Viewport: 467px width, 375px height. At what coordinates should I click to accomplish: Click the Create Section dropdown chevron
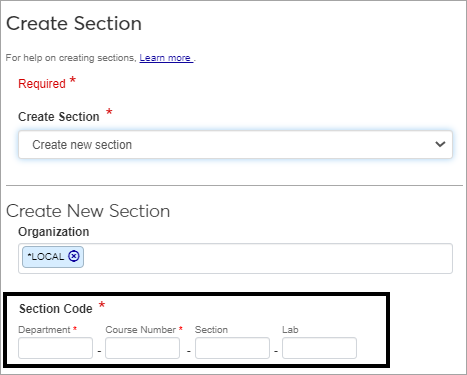[440, 144]
